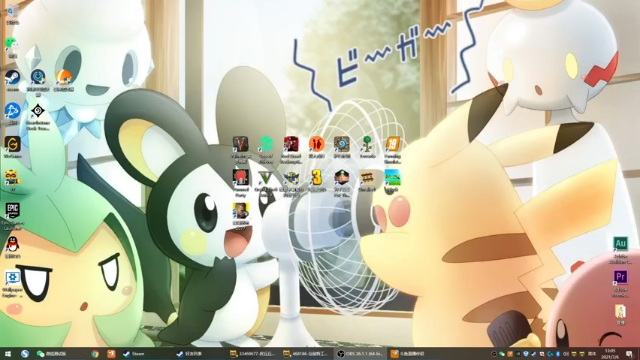Screen dimensions: 640x360
Task: Launch the Muck game shortcut
Action: [x=392, y=181]
